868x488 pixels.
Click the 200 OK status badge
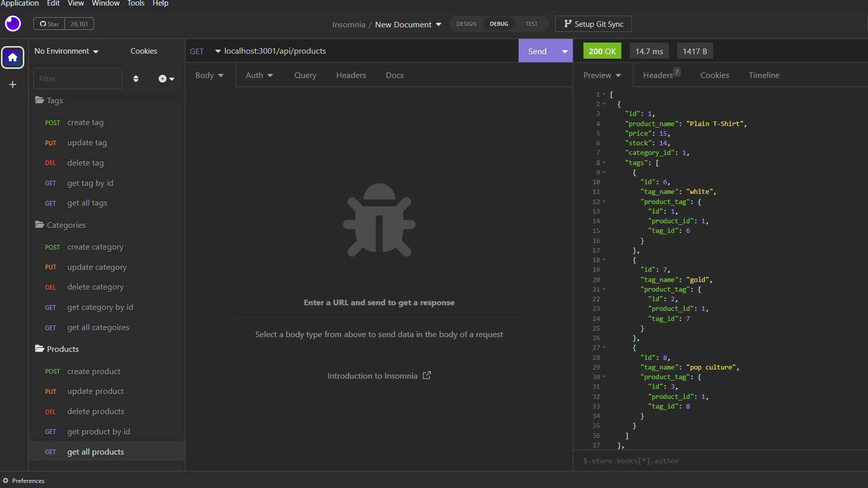point(602,51)
